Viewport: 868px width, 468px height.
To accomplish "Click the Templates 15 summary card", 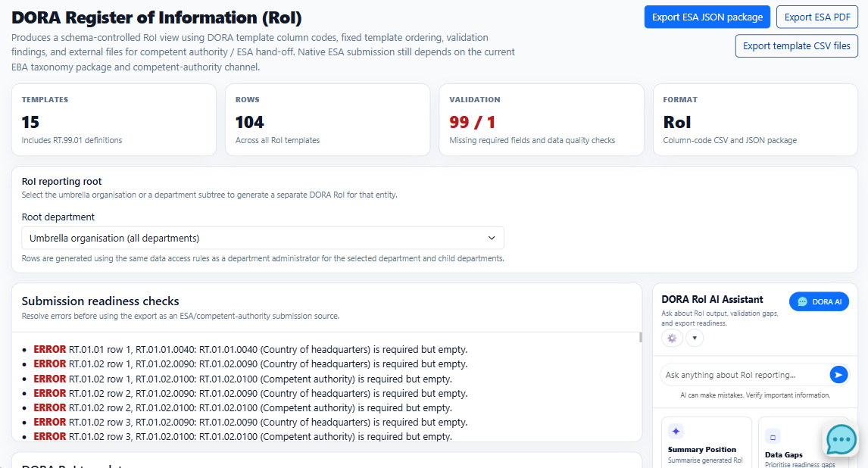I will 114,120.
